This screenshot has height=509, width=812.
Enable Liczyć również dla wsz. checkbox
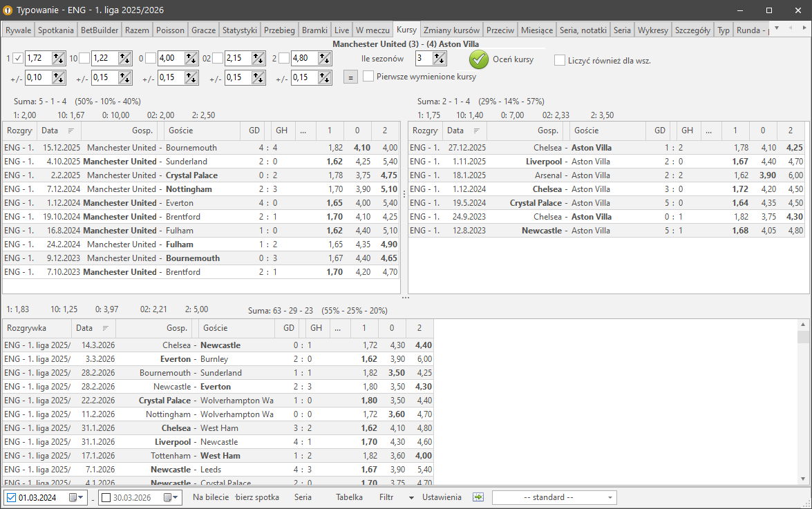[x=560, y=60]
